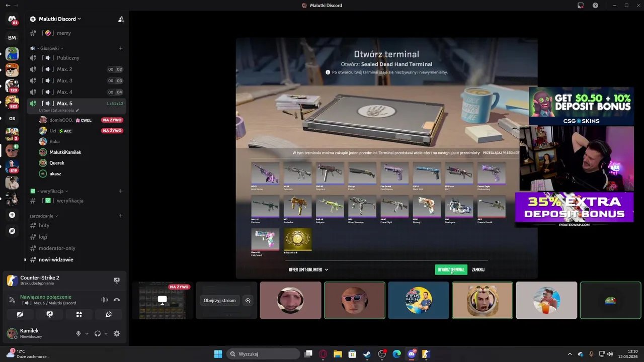Open the nowi-widzowie channel
Image resolution: width=644 pixels, height=362 pixels.
tap(75, 260)
